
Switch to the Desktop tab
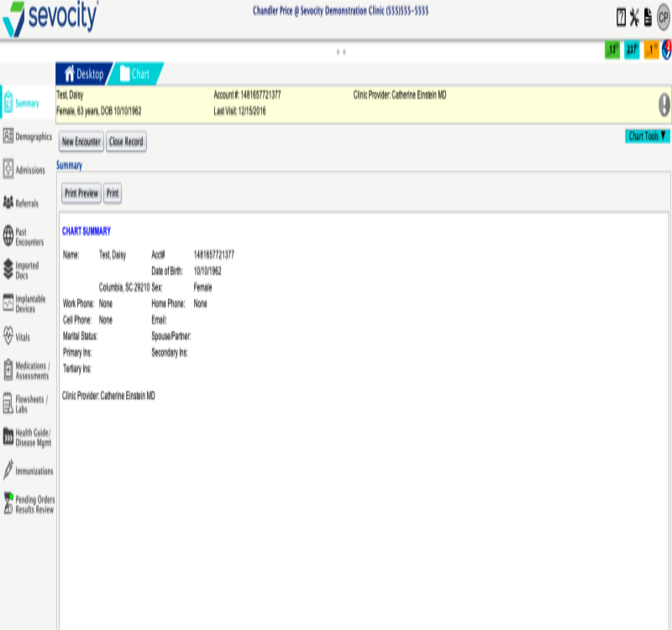tap(84, 74)
